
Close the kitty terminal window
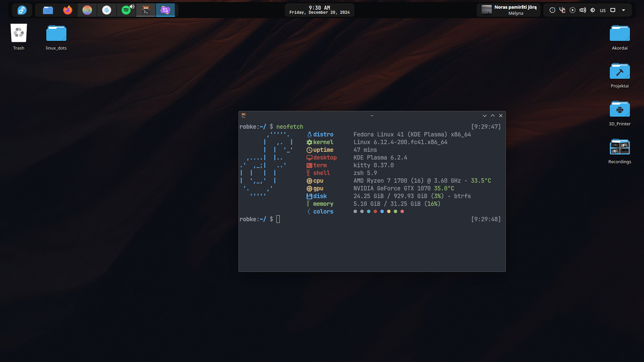pyautogui.click(x=501, y=116)
